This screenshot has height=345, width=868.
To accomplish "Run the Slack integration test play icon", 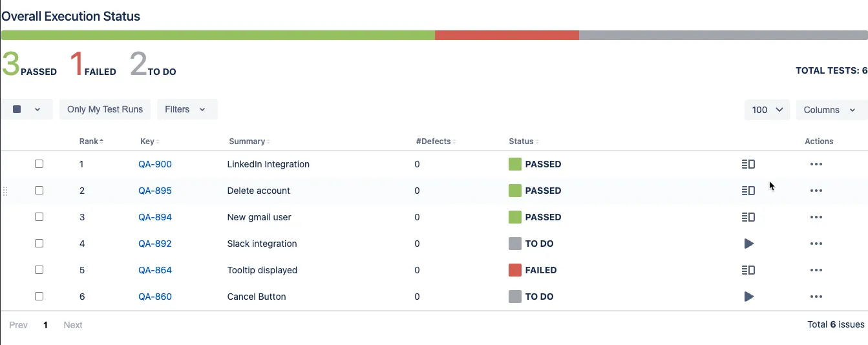I will 749,244.
